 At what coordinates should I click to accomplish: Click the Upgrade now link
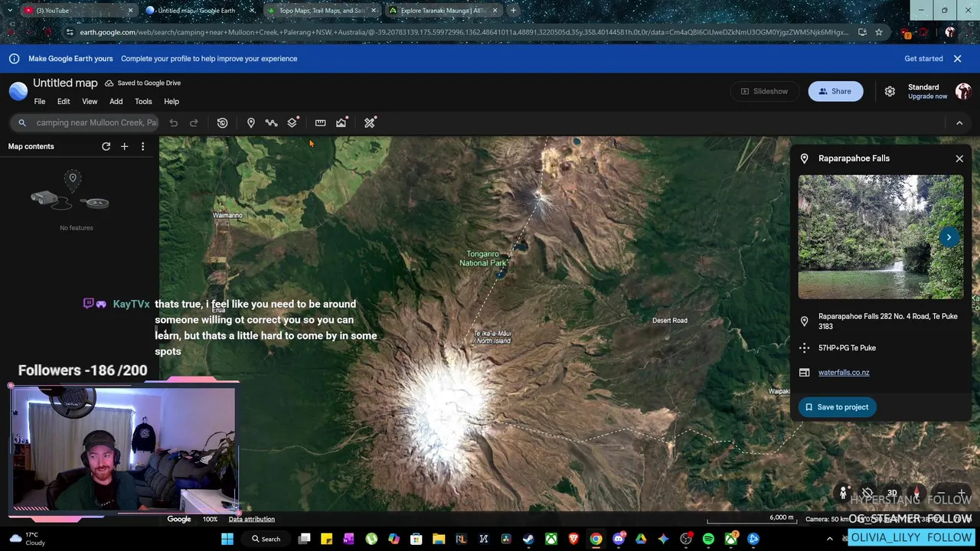point(928,96)
